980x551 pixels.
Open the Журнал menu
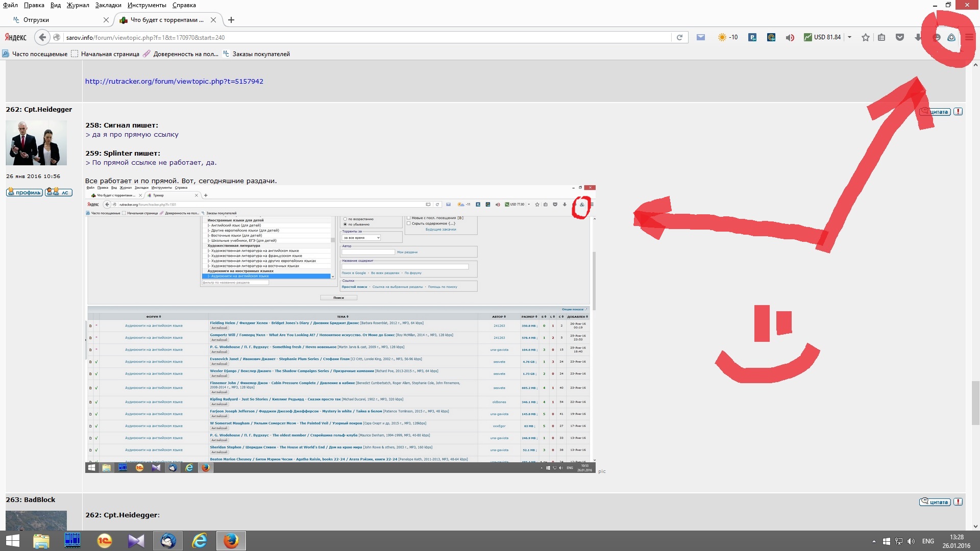pyautogui.click(x=78, y=5)
